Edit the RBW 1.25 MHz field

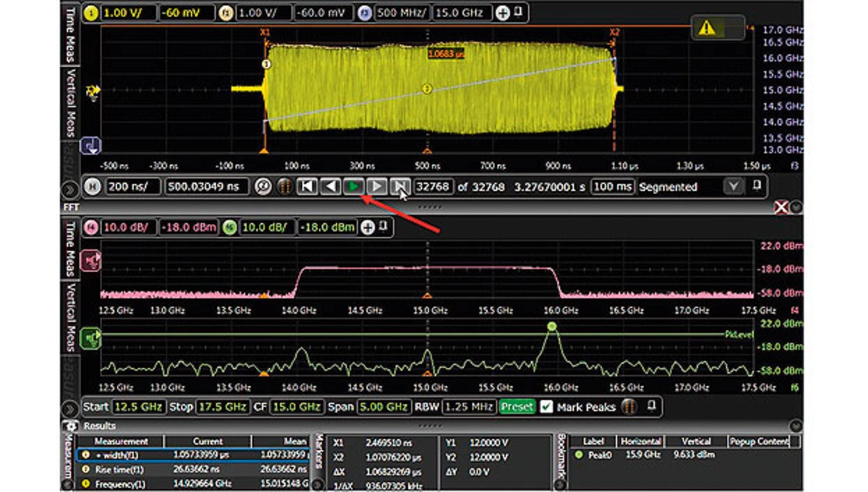point(468,407)
